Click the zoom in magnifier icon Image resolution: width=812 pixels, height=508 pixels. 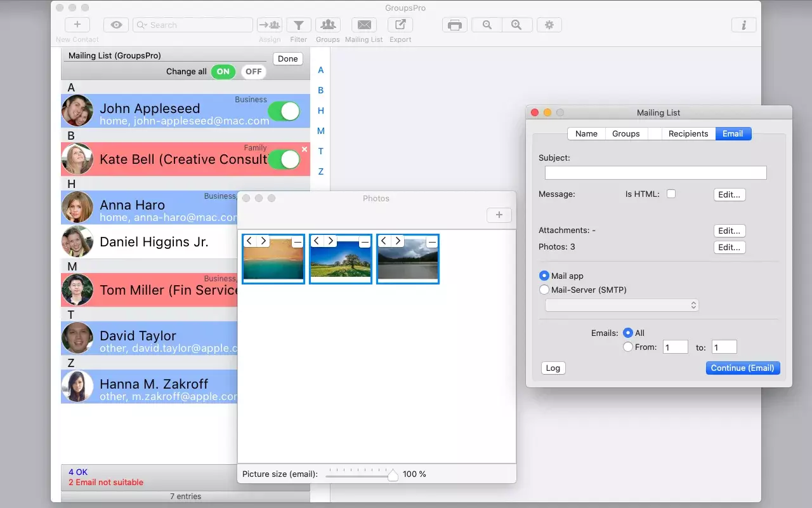coord(516,25)
